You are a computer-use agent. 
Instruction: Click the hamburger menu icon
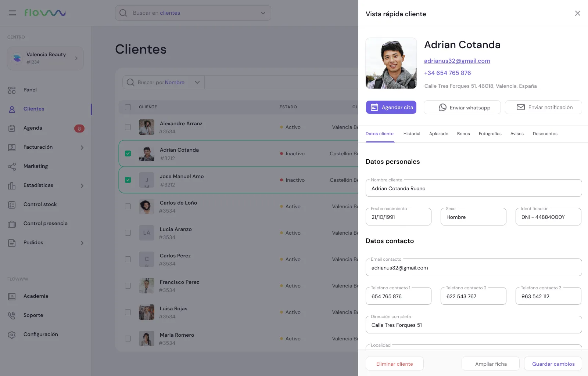coord(12,13)
